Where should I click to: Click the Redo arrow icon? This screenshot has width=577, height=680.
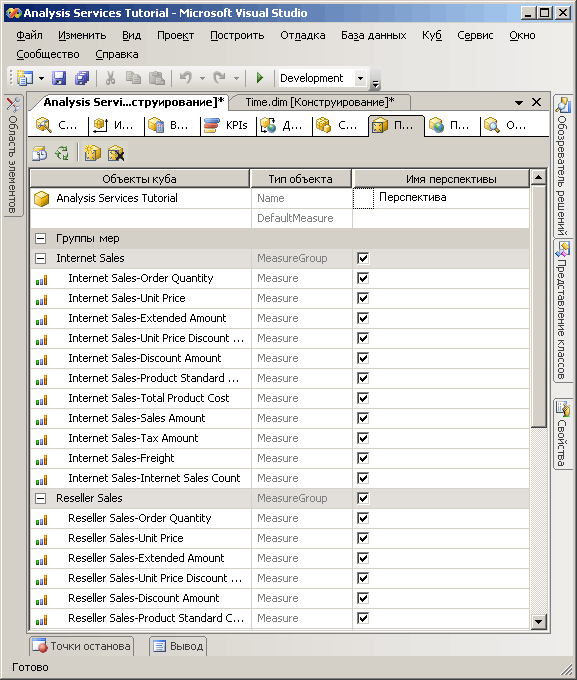(220, 78)
